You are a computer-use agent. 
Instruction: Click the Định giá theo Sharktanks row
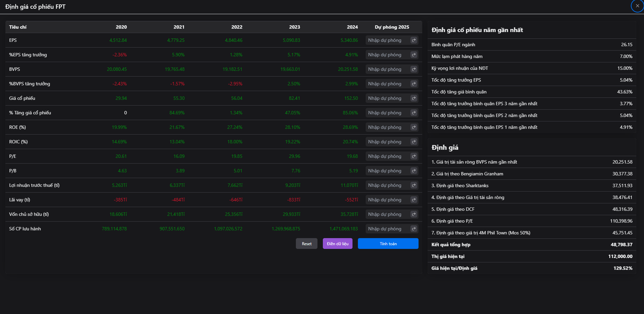tap(532, 185)
